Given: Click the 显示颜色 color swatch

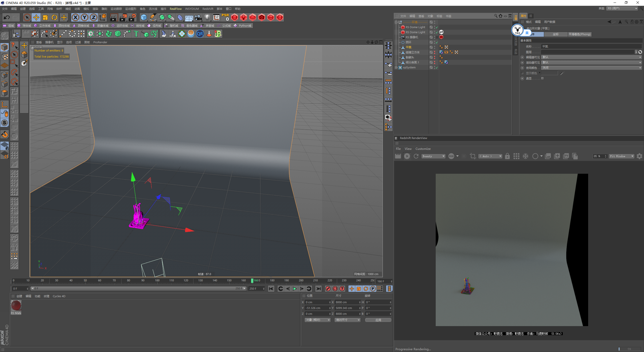Looking at the screenshot, I should click(549, 73).
